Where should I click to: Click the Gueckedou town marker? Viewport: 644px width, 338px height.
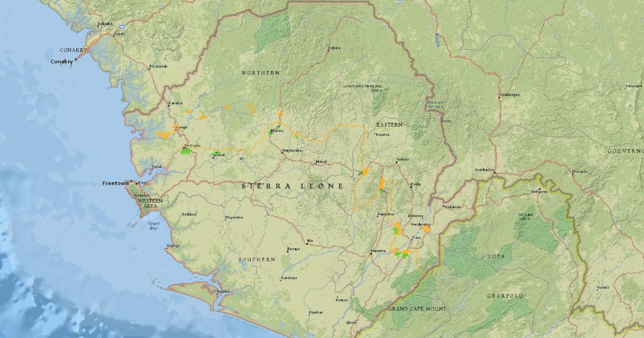494,172
